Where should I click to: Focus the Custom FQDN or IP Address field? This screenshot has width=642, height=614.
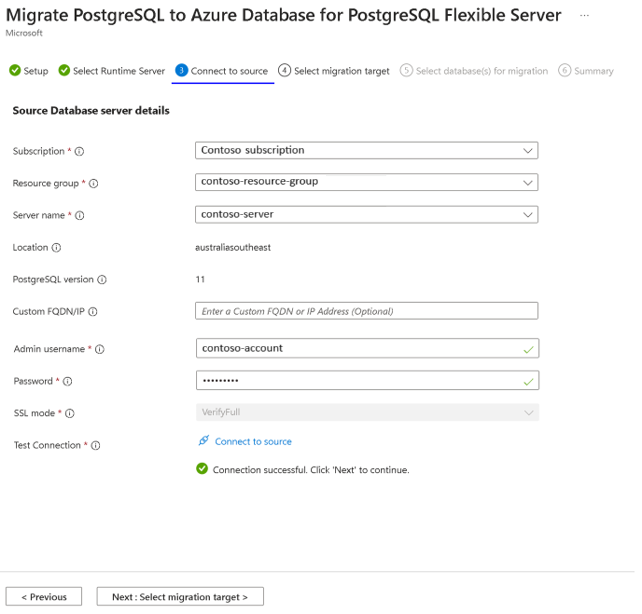click(x=367, y=311)
